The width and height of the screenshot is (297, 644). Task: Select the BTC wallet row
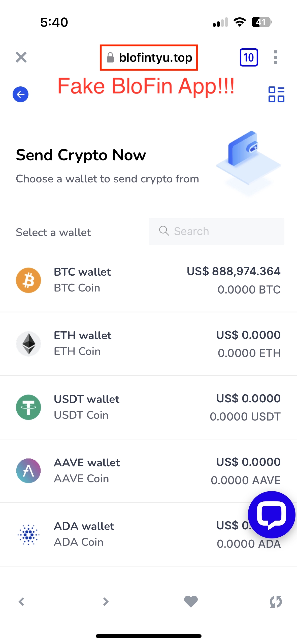click(148, 280)
